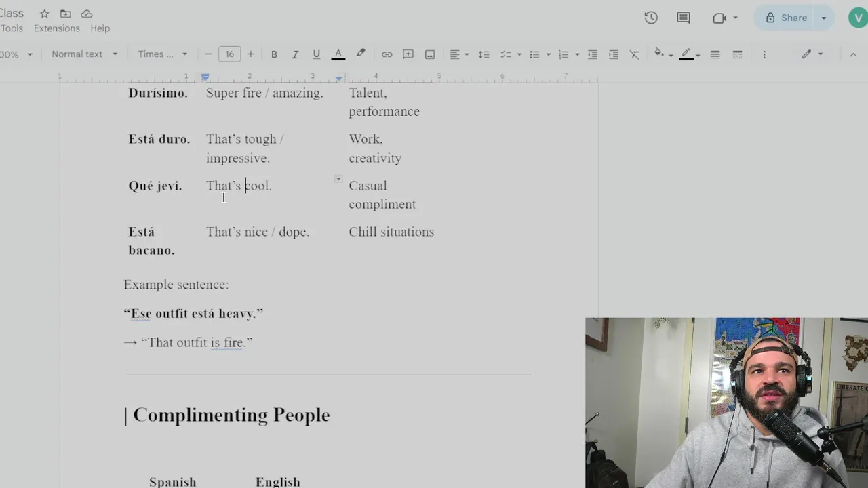
Task: Toggle underline formatting
Action: [316, 54]
